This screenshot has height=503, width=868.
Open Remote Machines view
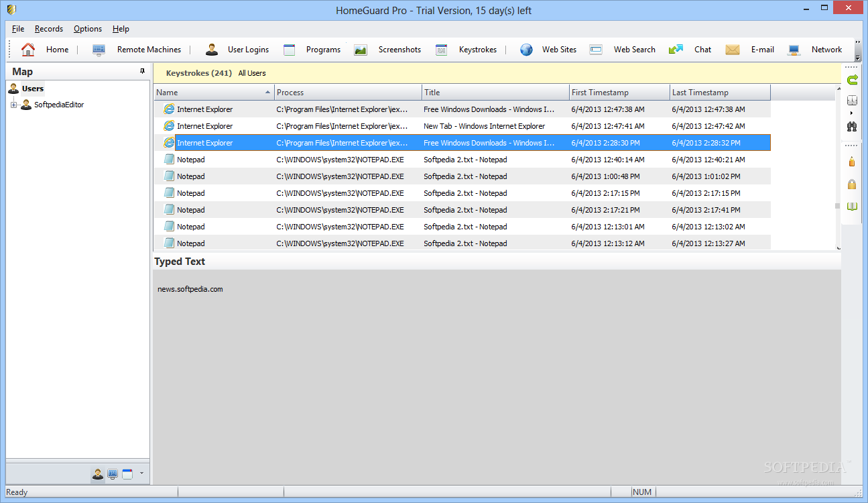click(136, 50)
